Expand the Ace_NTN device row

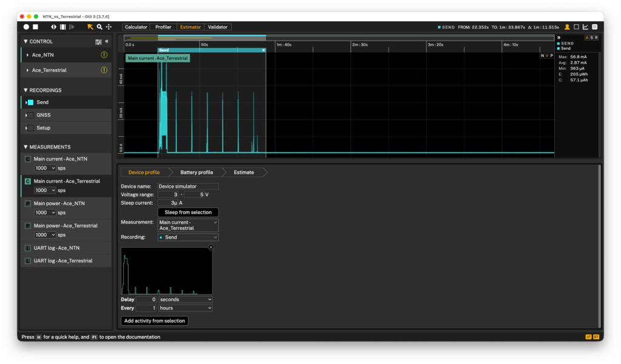pos(27,55)
